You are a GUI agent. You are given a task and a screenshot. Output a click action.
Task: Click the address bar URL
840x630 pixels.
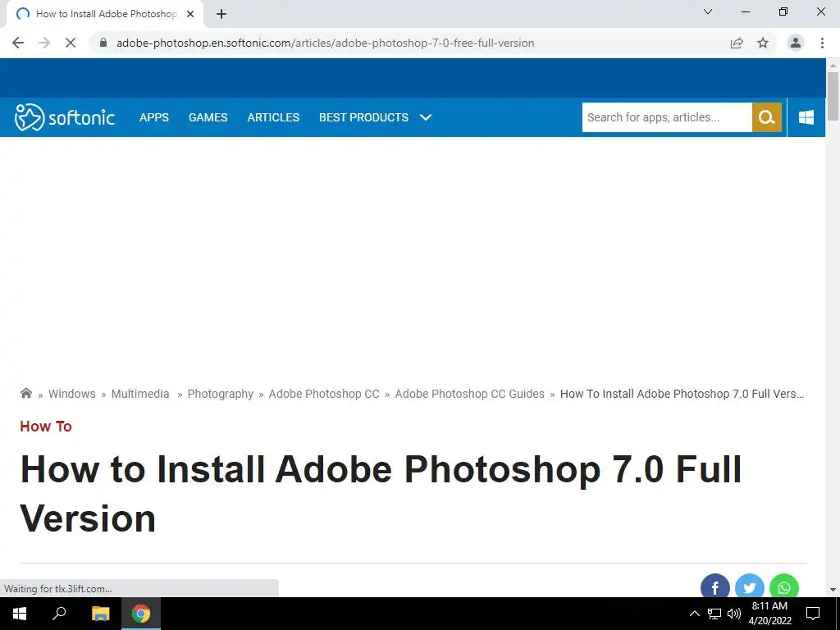(325, 43)
